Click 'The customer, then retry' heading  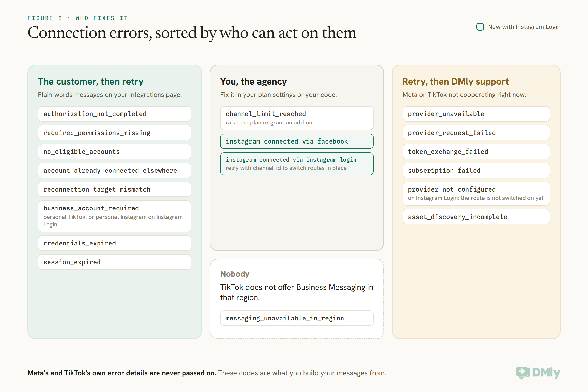(x=91, y=82)
